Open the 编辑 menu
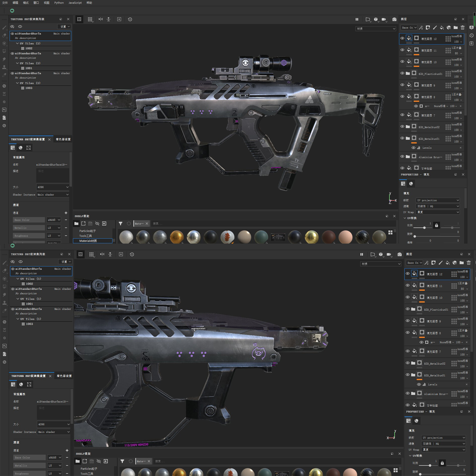The image size is (476, 476). tap(15, 3)
